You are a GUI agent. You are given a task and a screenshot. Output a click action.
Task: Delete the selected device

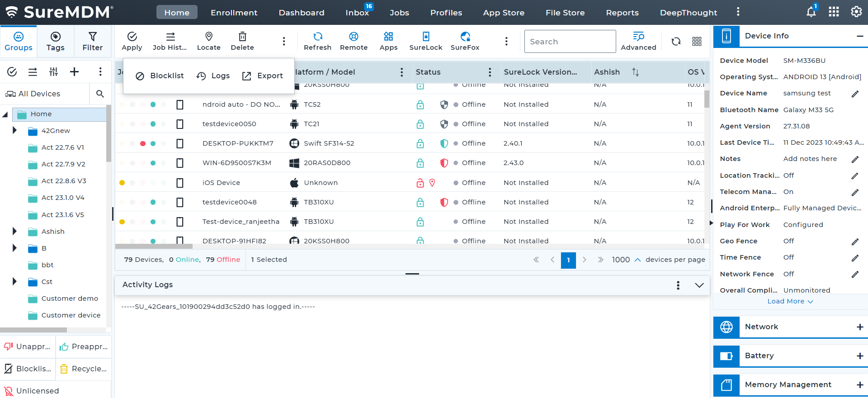pos(242,41)
